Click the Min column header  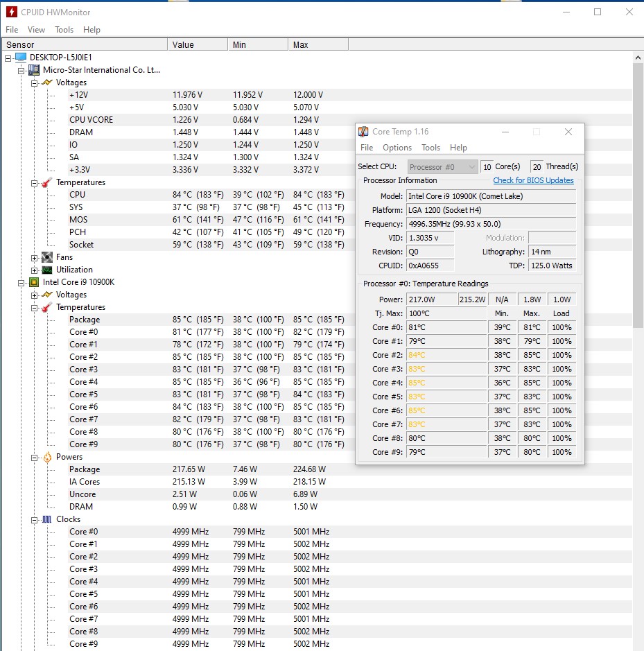point(258,44)
